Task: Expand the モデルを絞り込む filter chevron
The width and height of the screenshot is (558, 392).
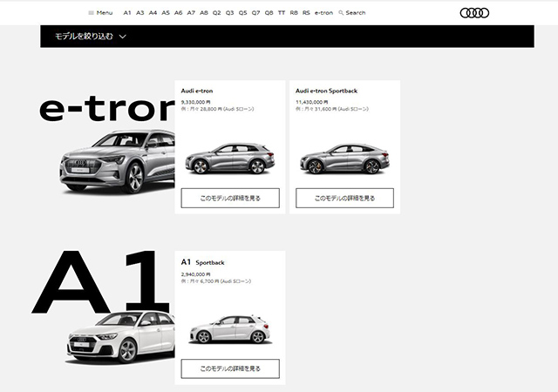Action: tap(123, 37)
